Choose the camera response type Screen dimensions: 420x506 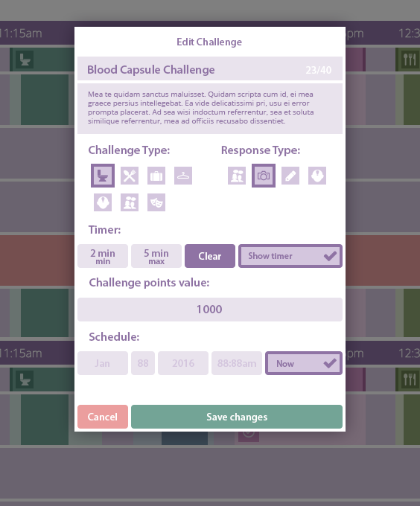coord(264,176)
